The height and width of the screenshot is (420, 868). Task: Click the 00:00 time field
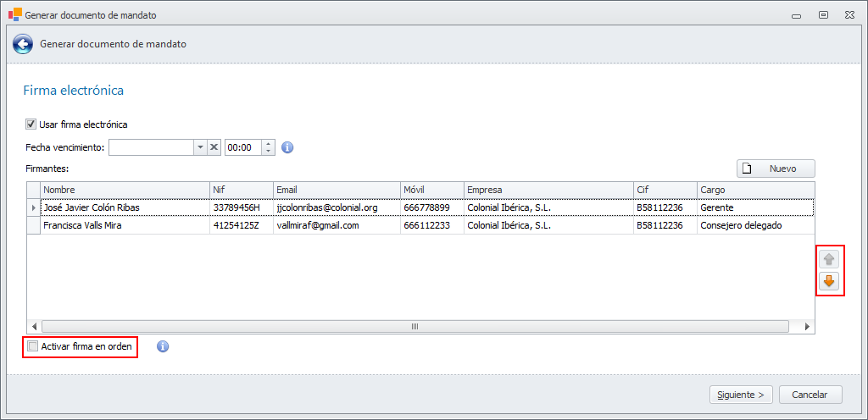point(243,147)
